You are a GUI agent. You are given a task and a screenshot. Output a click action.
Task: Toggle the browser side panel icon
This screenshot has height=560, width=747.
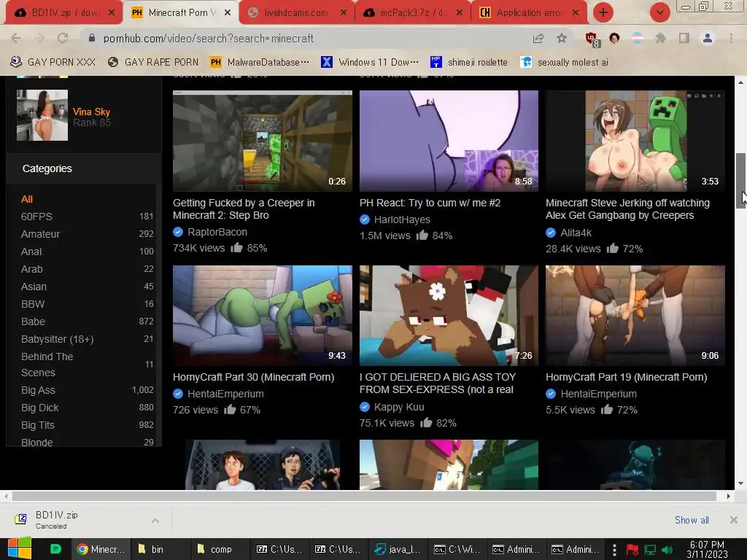tap(684, 38)
